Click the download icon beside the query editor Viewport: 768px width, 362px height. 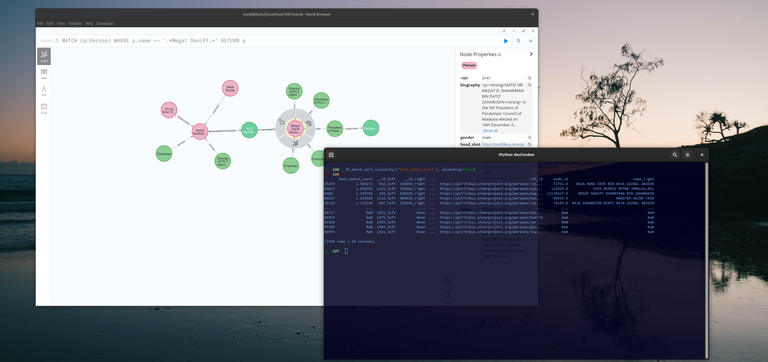(530, 41)
